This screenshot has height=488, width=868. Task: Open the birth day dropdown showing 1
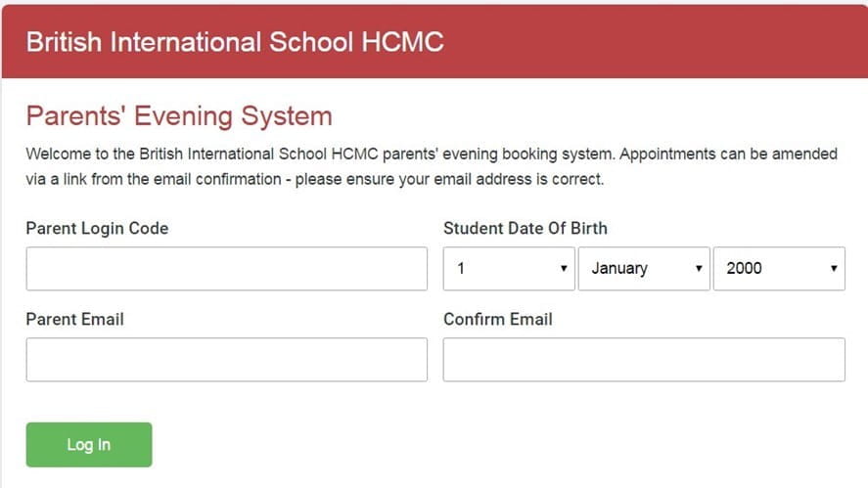(508, 269)
